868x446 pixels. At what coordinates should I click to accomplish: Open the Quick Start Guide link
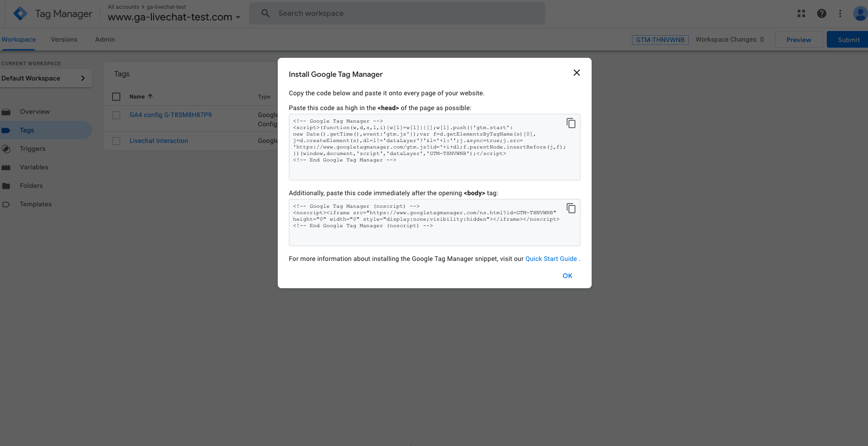[551, 259]
